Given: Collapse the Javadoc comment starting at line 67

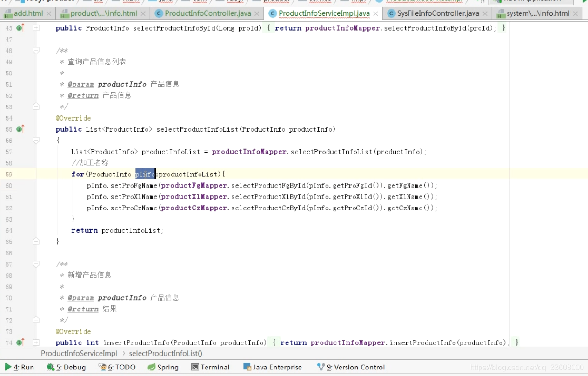Looking at the screenshot, I should click(36, 264).
